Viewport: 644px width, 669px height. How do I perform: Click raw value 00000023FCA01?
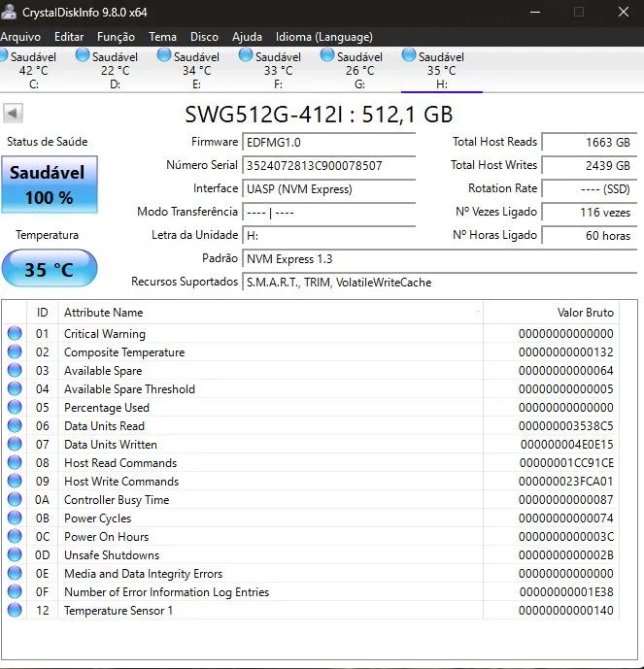pyautogui.click(x=566, y=482)
